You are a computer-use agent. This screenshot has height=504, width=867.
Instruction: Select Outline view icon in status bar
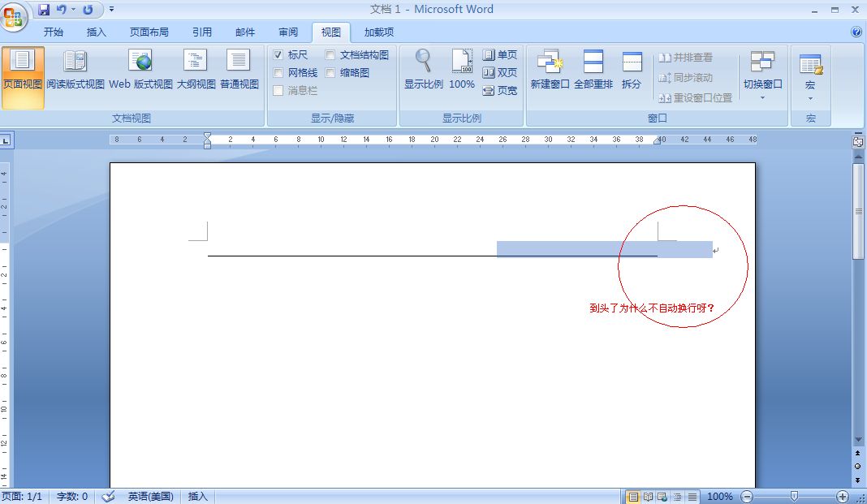pyautogui.click(x=677, y=497)
